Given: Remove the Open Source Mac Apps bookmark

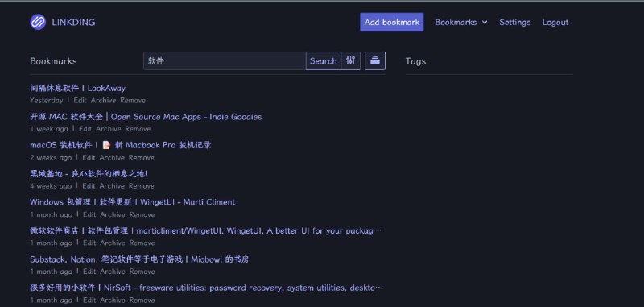Looking at the screenshot, I should click(x=138, y=129).
